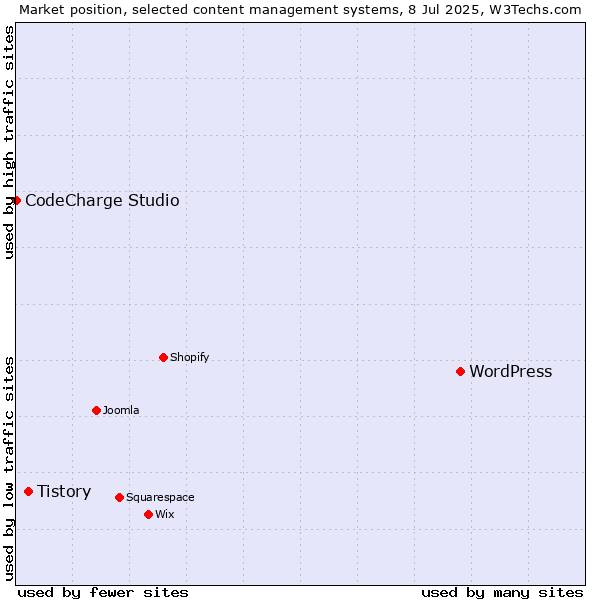Select the Wix label

[x=165, y=514]
